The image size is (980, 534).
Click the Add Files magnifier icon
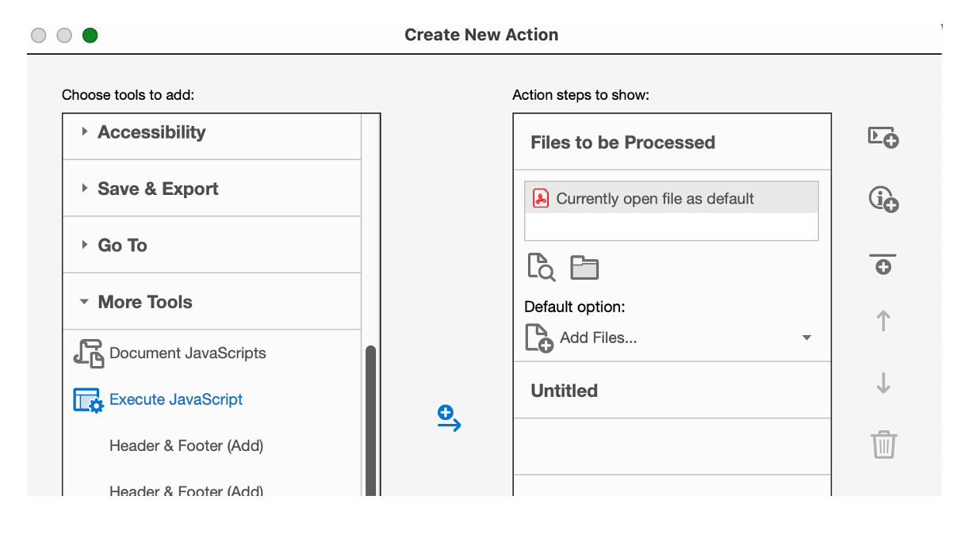[x=542, y=267]
